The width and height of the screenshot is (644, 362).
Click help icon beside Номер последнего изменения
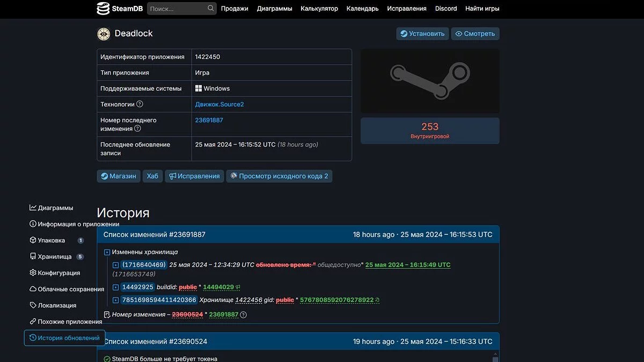(x=137, y=129)
